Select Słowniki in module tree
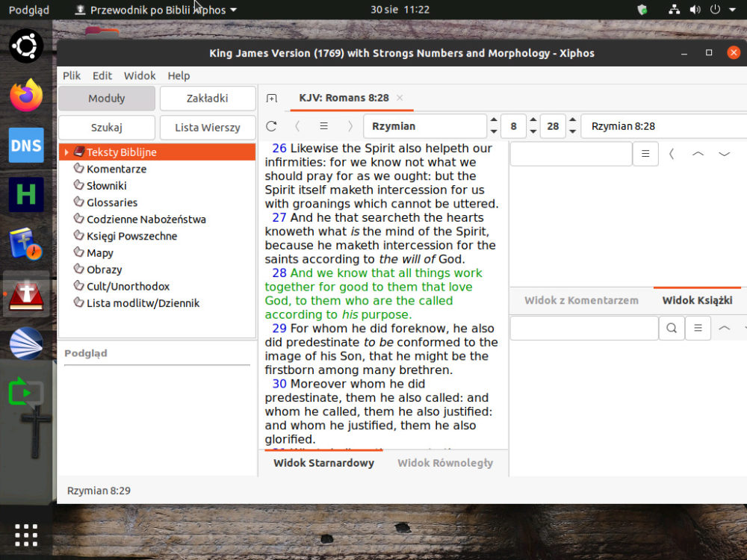 tap(106, 186)
